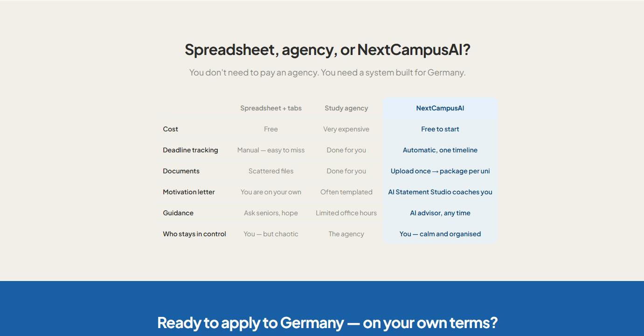Select the Spreadsheet + tabs column header

click(271, 108)
